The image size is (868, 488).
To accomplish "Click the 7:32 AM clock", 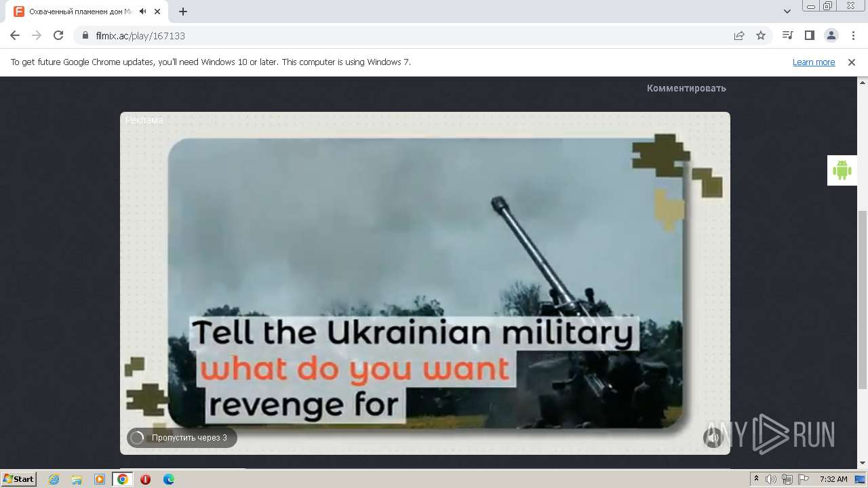I will click(x=833, y=479).
